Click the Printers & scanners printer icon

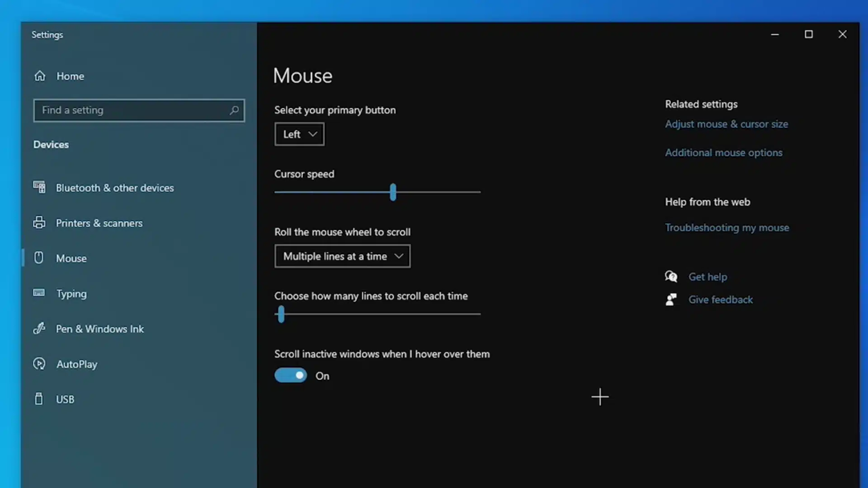tap(39, 223)
